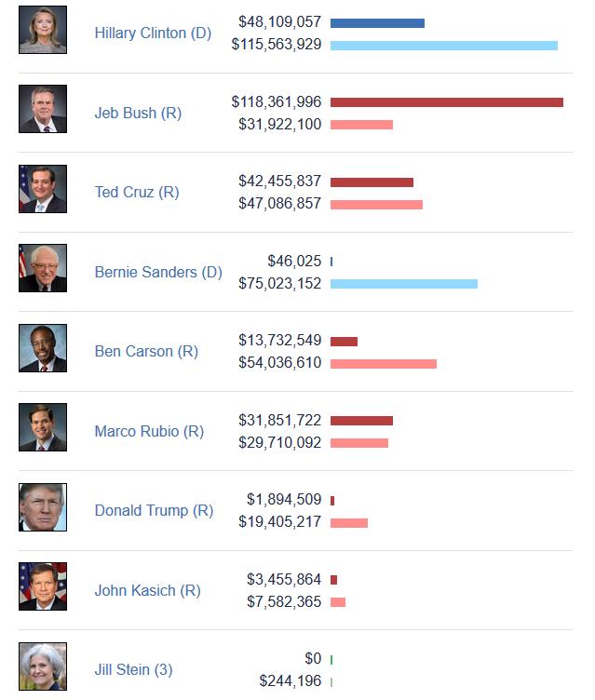The height and width of the screenshot is (700, 595).
Task: Open the John Kasich (R) link
Action: pyautogui.click(x=147, y=591)
